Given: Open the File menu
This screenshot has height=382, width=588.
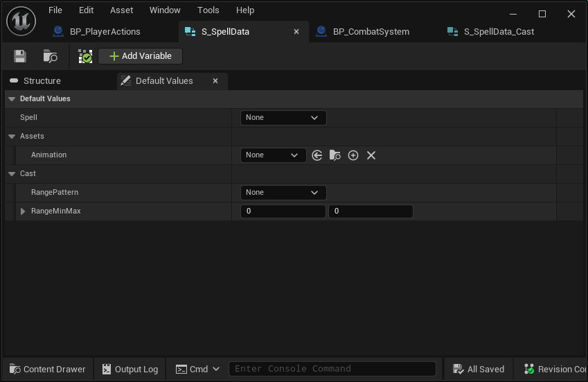Looking at the screenshot, I should click(55, 10).
